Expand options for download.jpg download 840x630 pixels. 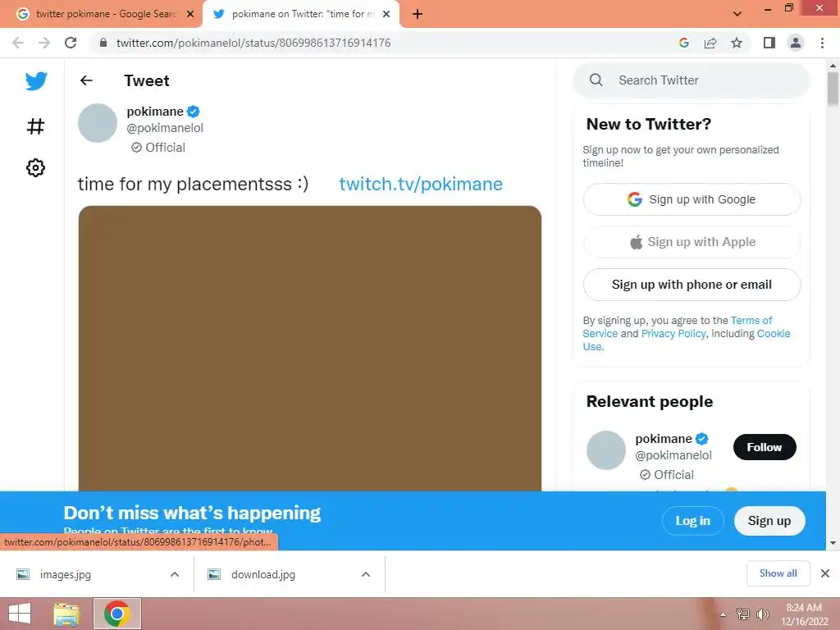366,574
